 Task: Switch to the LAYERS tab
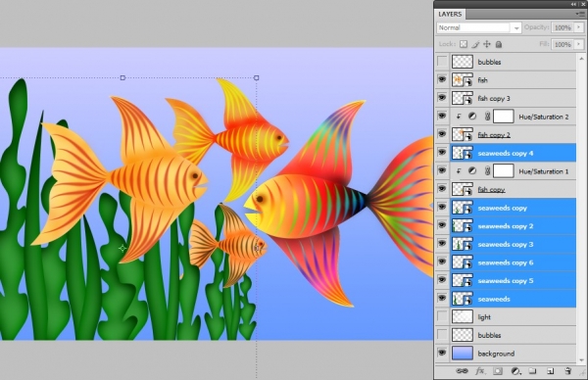[450, 14]
